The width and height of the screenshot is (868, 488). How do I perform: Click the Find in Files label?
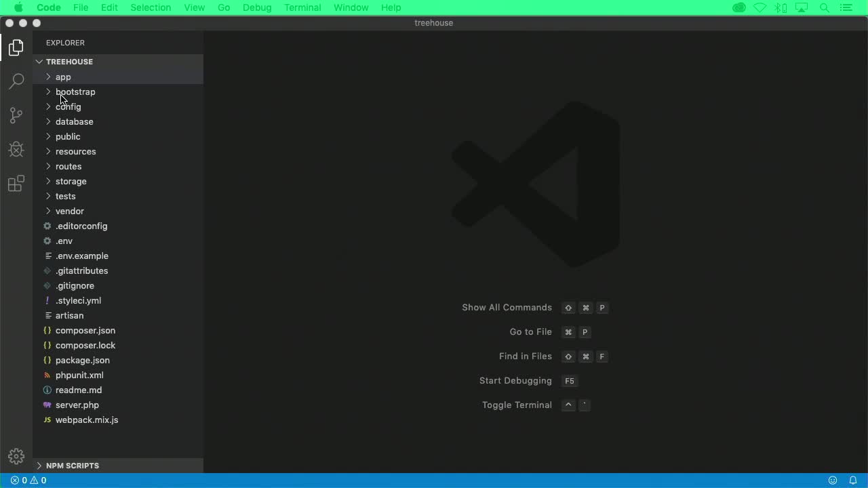tap(526, 356)
